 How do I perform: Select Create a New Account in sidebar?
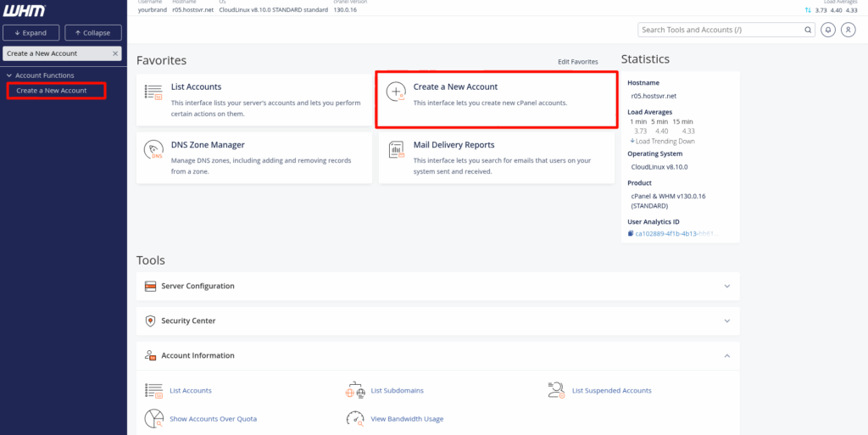[x=52, y=91]
